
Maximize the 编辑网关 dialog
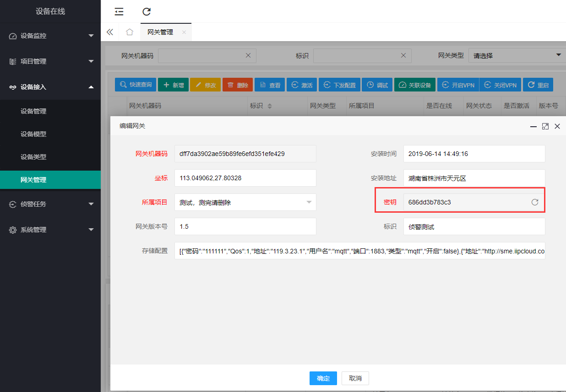click(x=545, y=126)
